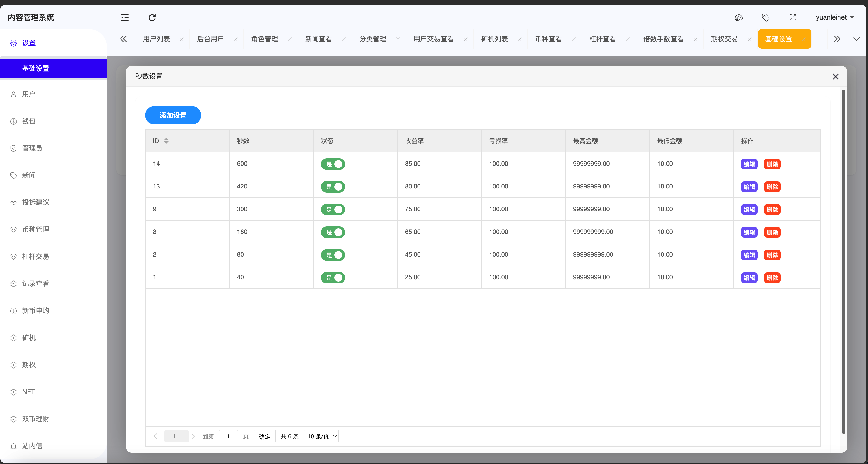Image resolution: width=868 pixels, height=464 pixels.
Task: Click the 添加设置 button
Action: 173,115
